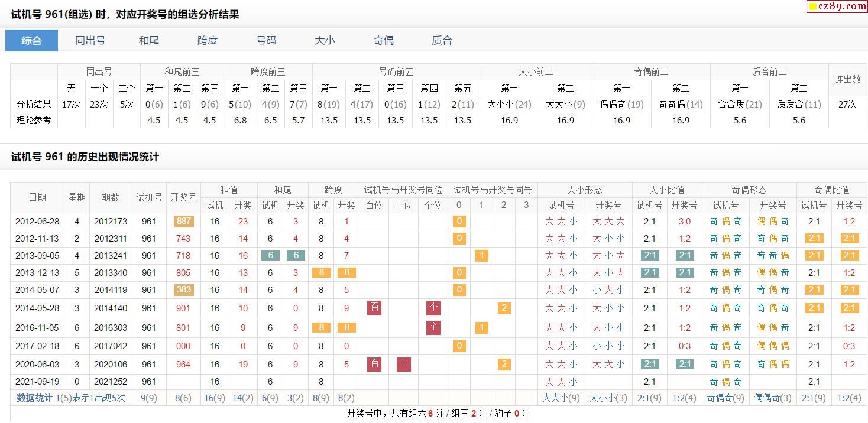The width and height of the screenshot is (868, 423).
Task: Click the red 个 badge in row 2016303
Action: [433, 327]
